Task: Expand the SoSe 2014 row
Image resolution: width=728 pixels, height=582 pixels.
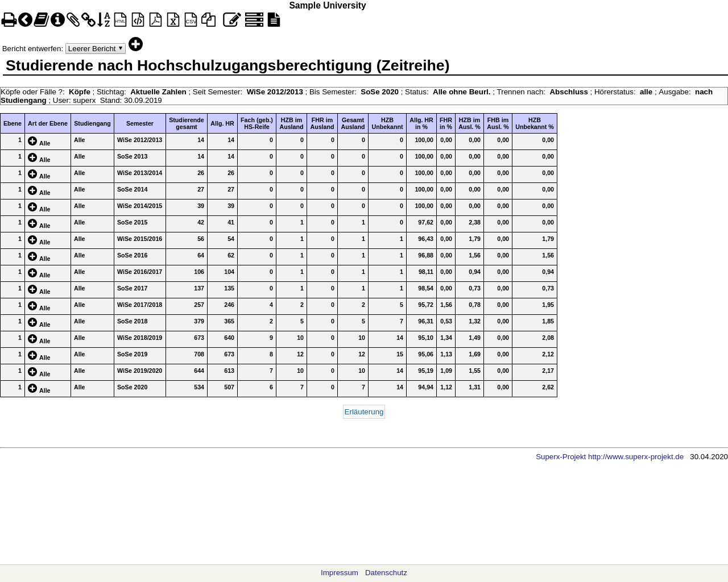Action: pyautogui.click(x=32, y=190)
